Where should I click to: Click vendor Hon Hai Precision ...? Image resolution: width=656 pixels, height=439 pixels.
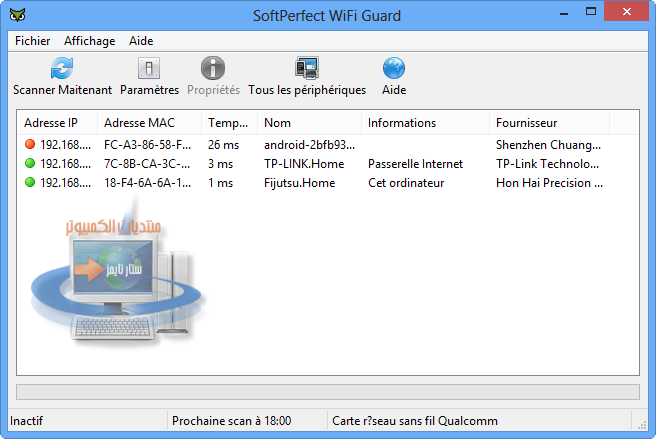(x=549, y=183)
